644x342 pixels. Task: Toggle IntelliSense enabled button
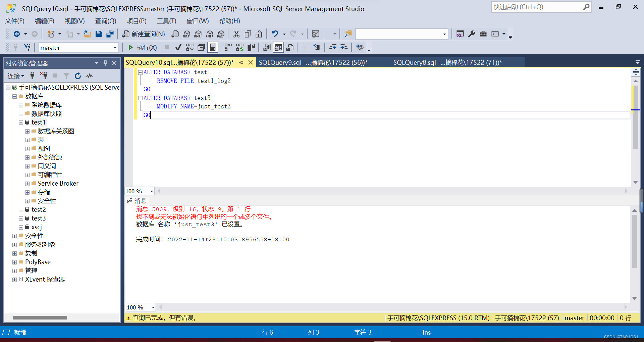(x=213, y=47)
